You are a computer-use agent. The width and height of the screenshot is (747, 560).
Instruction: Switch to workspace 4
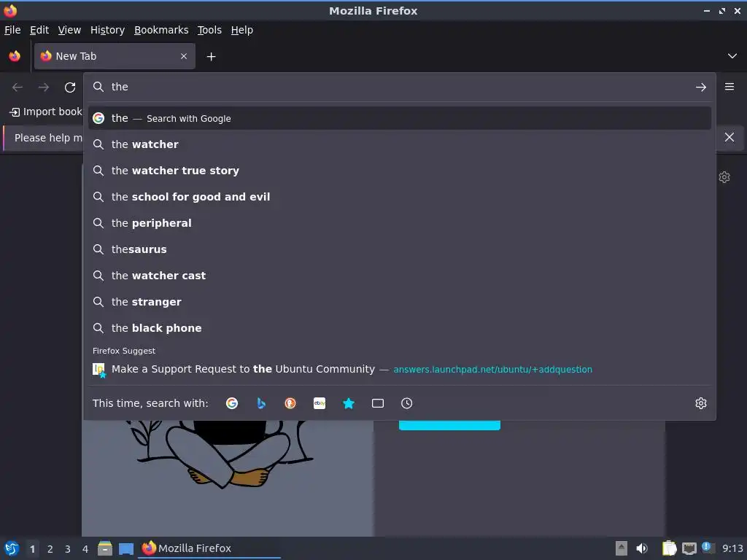85,549
